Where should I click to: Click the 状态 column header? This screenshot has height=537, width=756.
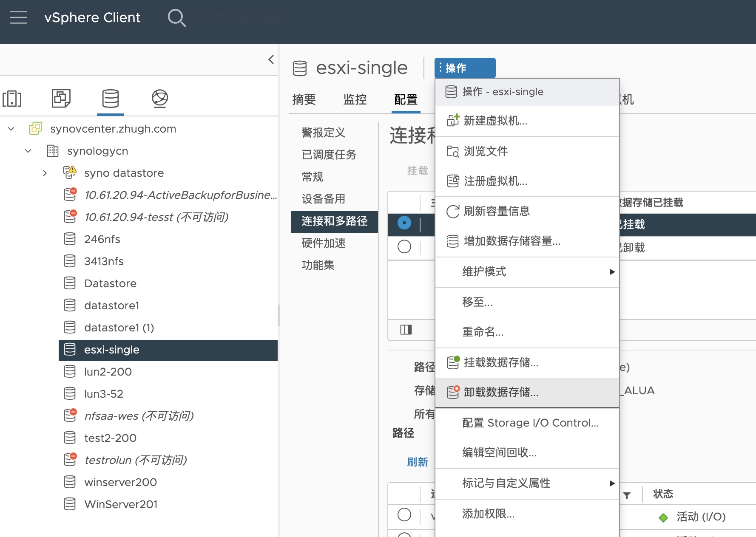663,494
